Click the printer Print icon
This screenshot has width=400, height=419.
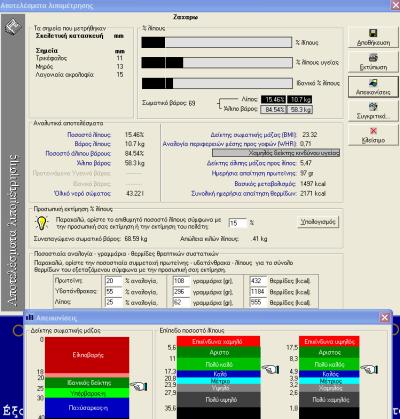tap(373, 58)
